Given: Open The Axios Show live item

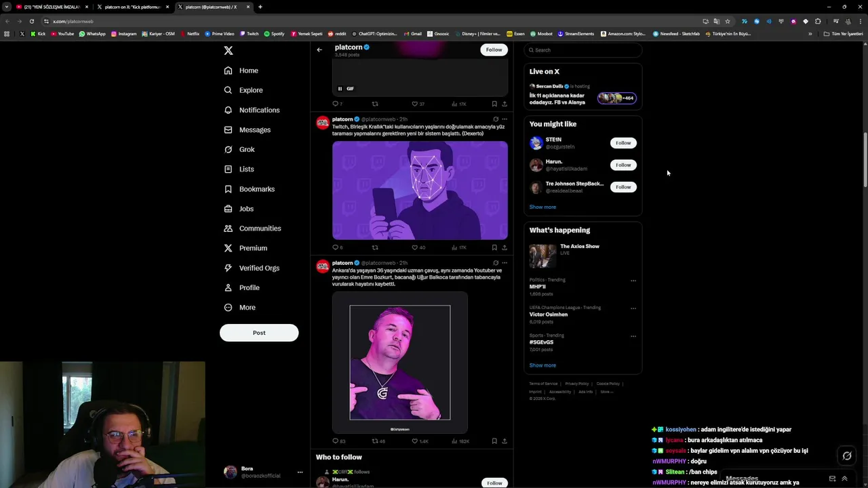Looking at the screenshot, I should tap(583, 256).
